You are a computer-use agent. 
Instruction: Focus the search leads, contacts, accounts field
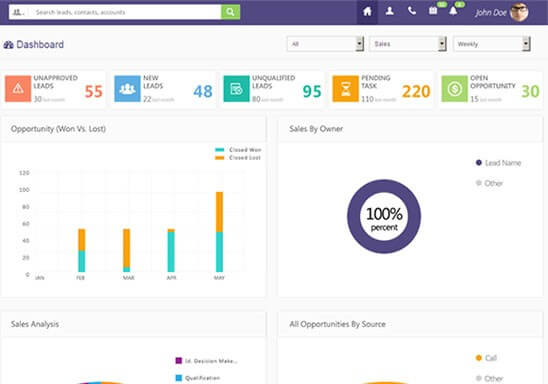tap(125, 12)
